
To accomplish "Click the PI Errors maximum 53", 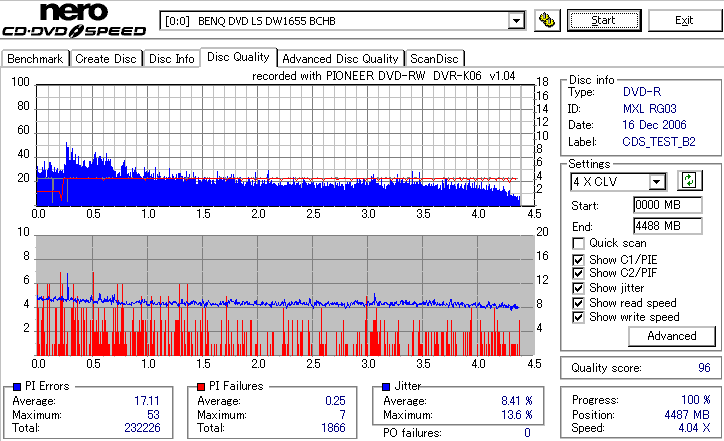I will [153, 415].
